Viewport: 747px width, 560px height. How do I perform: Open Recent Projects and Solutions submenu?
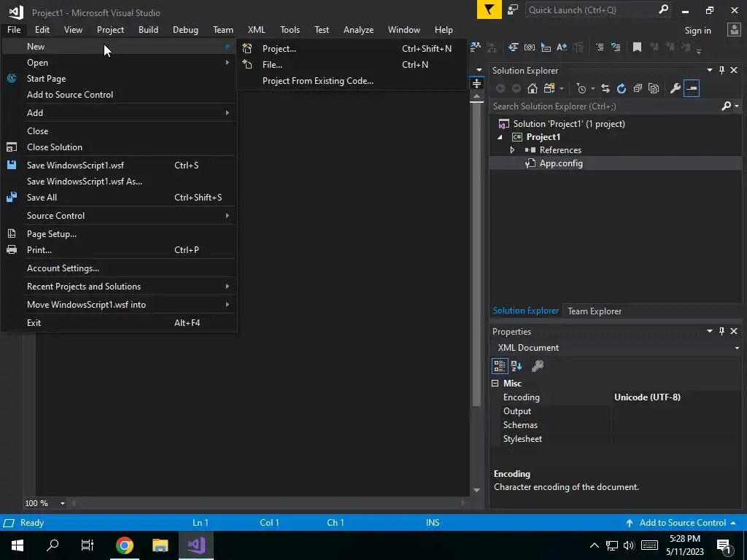tap(119, 286)
